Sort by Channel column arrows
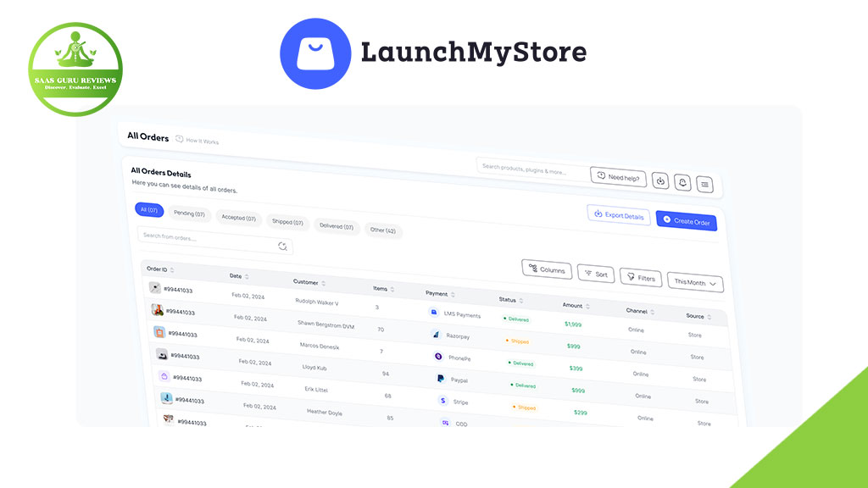Viewport: 868px width, 488px height. coord(652,313)
